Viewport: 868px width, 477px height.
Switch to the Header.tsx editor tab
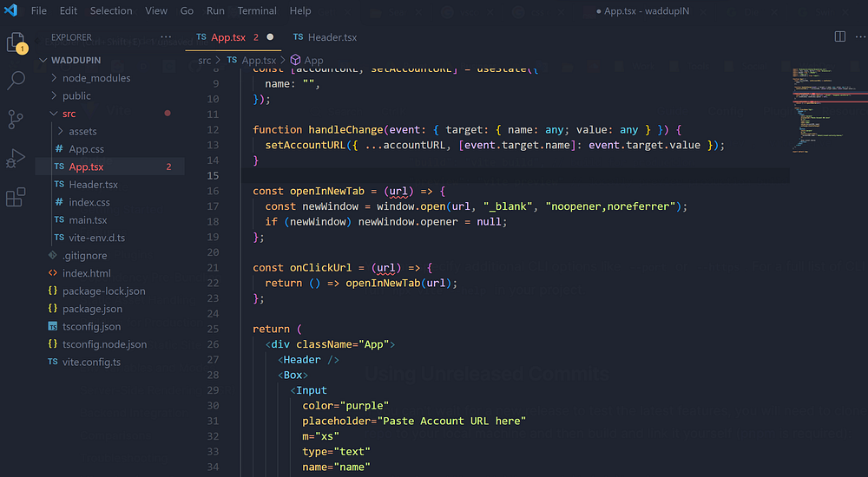(x=325, y=37)
